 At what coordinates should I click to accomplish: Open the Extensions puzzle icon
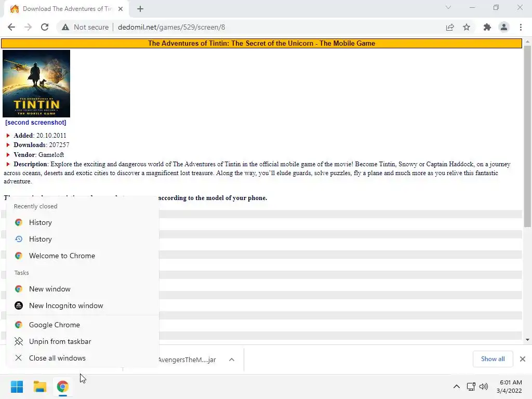[487, 27]
